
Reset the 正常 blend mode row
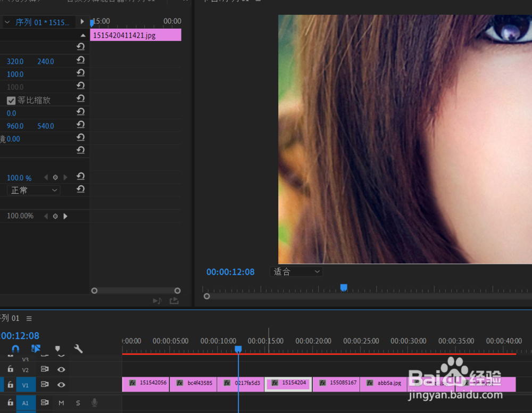(80, 189)
